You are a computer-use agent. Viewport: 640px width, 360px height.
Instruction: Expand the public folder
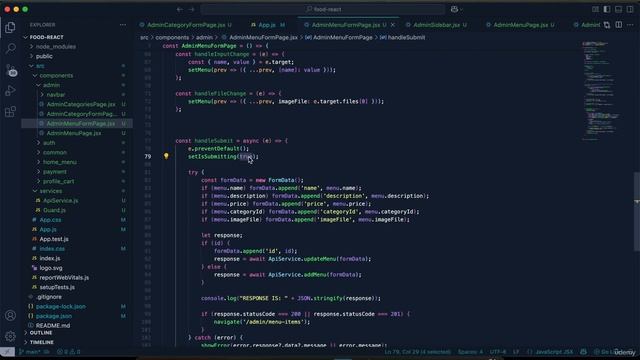[44, 56]
